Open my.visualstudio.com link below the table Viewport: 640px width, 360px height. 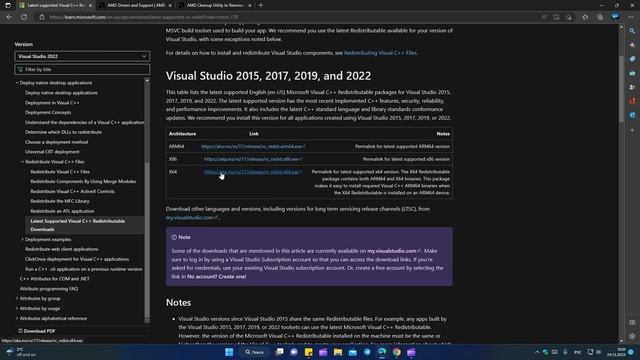tap(191, 218)
